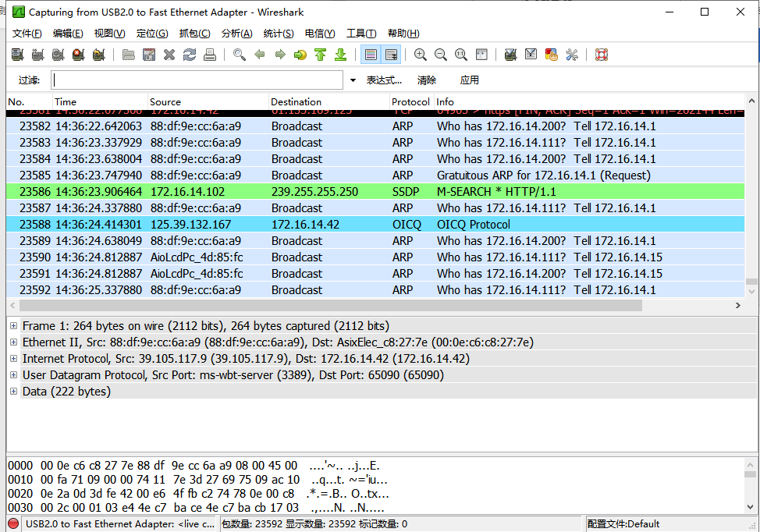Screen dimensions: 760x532
Task: Click the 清除 clear filter button
Action: pos(427,80)
